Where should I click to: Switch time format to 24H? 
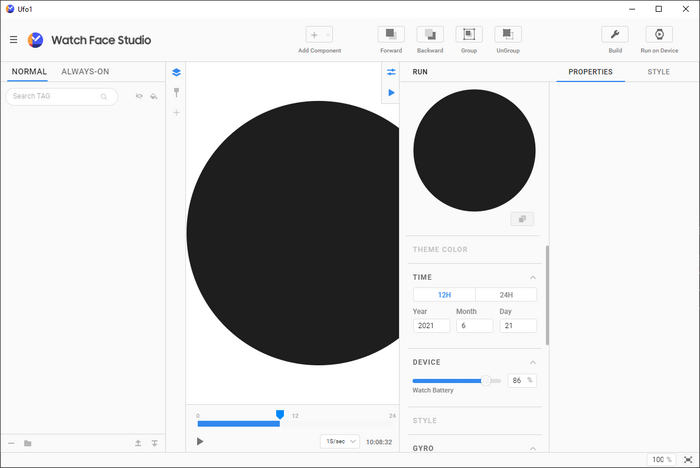[x=506, y=295]
